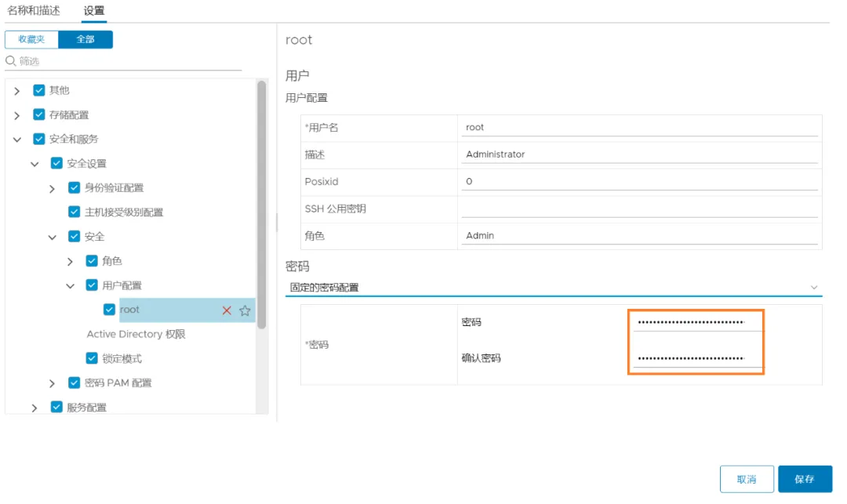847x504 pixels.
Task: Collapse the 安全和服务 tree node
Action: pos(17,140)
